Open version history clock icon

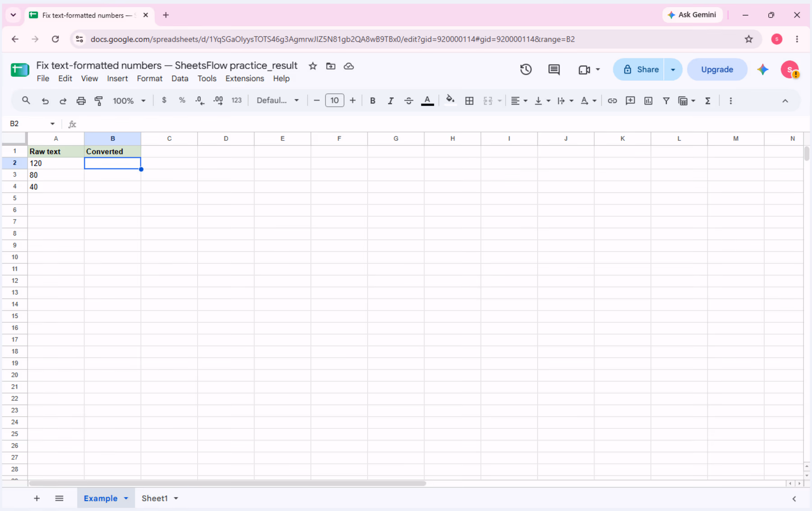click(x=526, y=70)
